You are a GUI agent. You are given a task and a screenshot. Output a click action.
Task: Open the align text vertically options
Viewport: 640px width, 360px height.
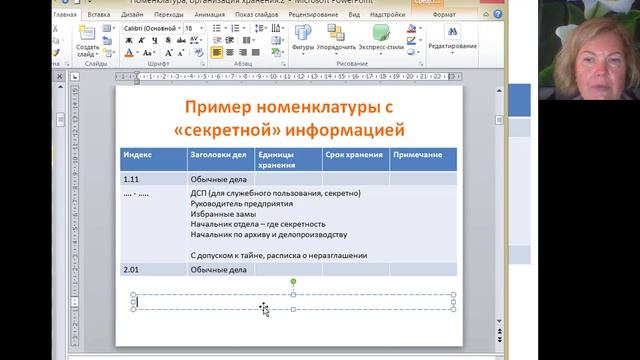278,40
